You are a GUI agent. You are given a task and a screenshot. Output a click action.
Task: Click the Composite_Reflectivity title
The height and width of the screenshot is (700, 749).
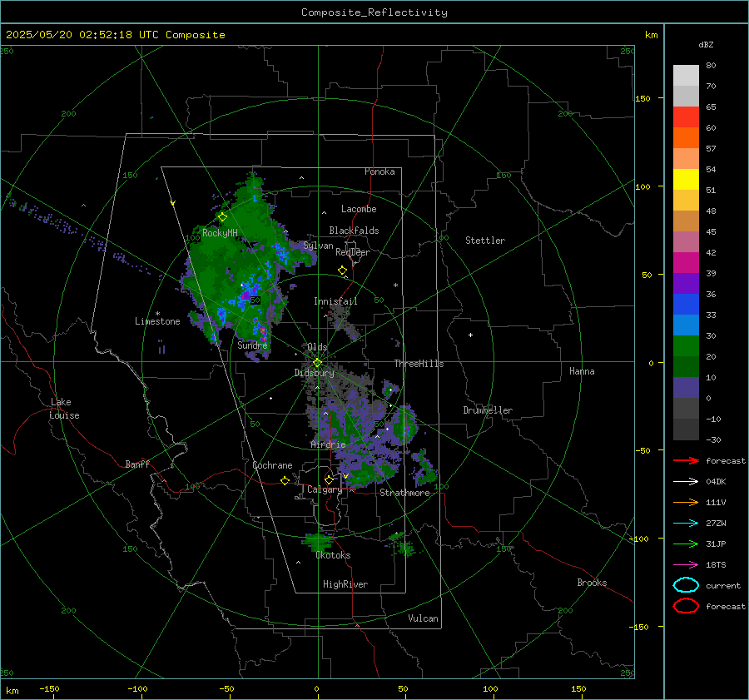pos(374,12)
